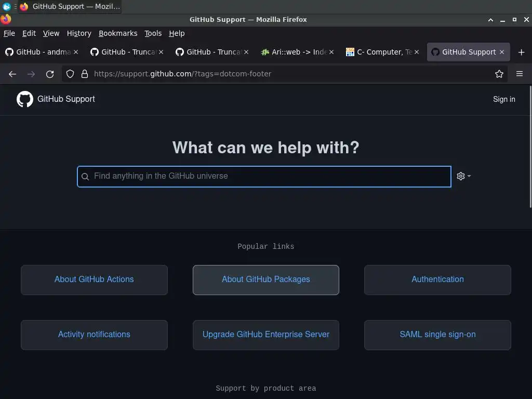
Task: Open Activity notifications link
Action: point(95,335)
